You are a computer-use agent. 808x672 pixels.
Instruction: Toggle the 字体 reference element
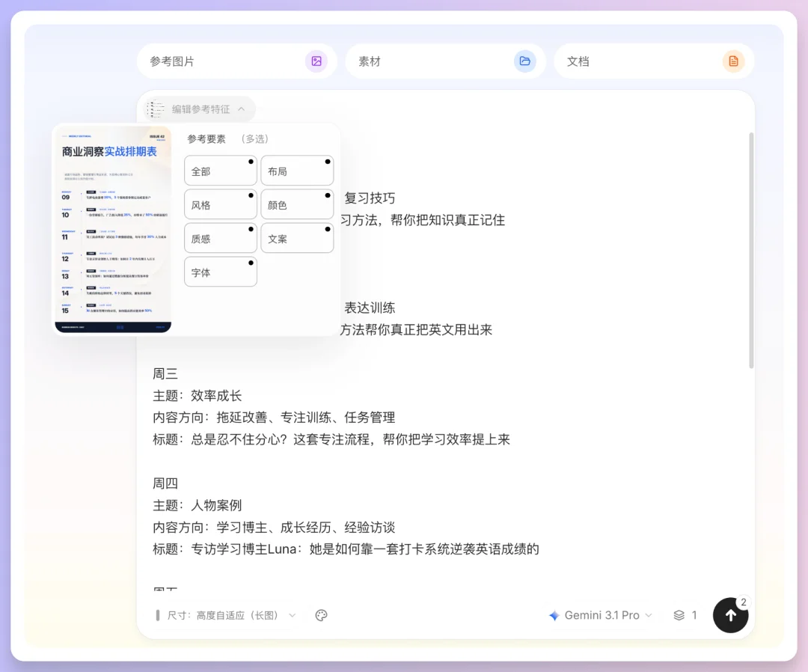tap(220, 271)
